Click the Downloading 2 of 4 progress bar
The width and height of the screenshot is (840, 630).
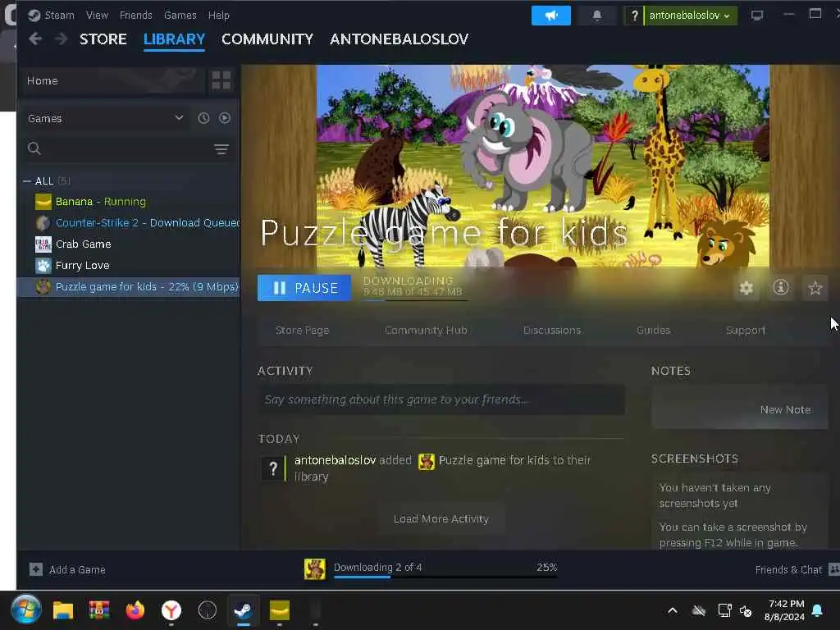coord(445,577)
